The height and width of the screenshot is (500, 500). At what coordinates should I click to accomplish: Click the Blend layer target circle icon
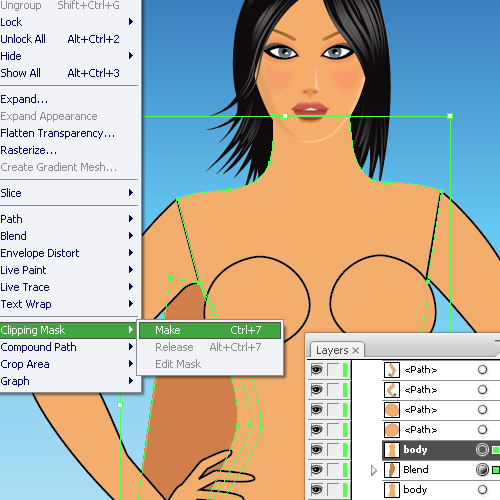pos(482,470)
